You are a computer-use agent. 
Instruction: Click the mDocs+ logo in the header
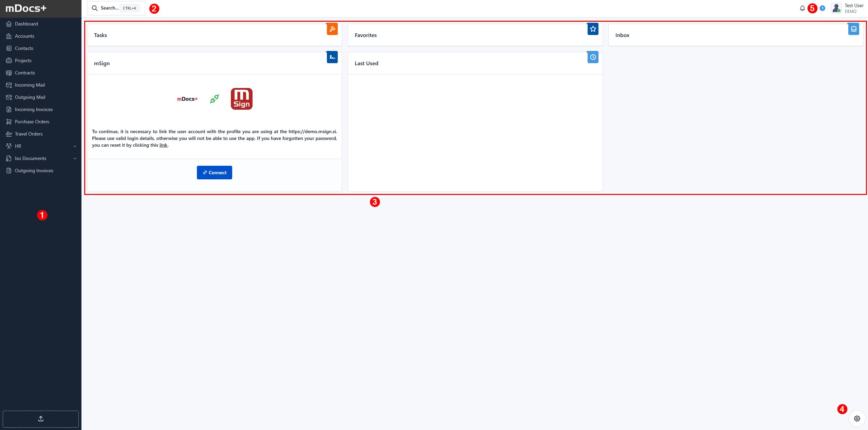pyautogui.click(x=26, y=8)
